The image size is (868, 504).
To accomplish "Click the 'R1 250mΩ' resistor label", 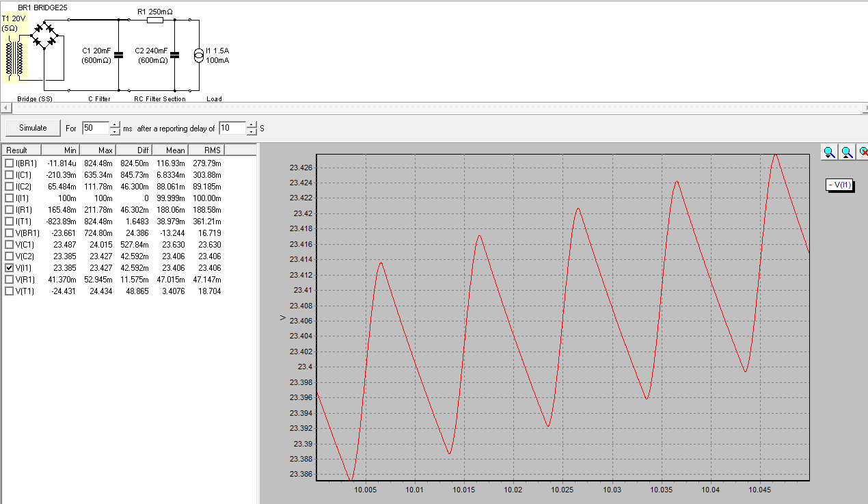I will point(155,12).
